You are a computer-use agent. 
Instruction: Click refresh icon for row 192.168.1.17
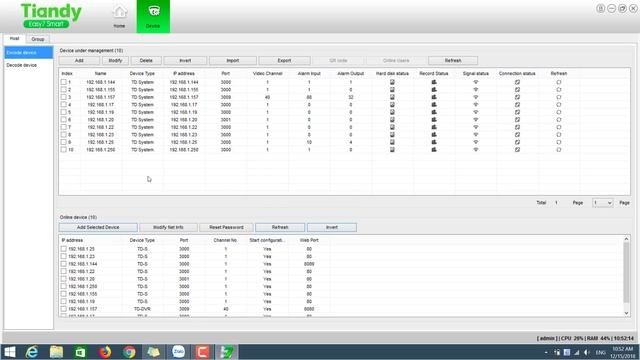click(558, 104)
